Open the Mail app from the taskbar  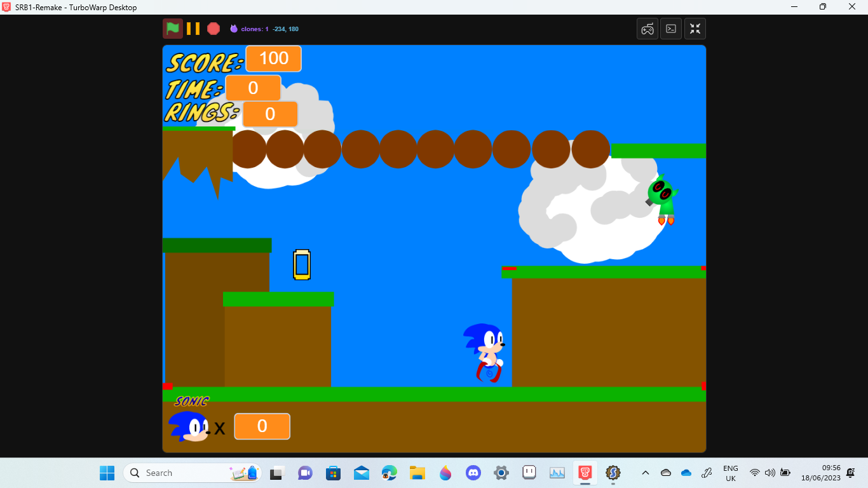coord(362,473)
